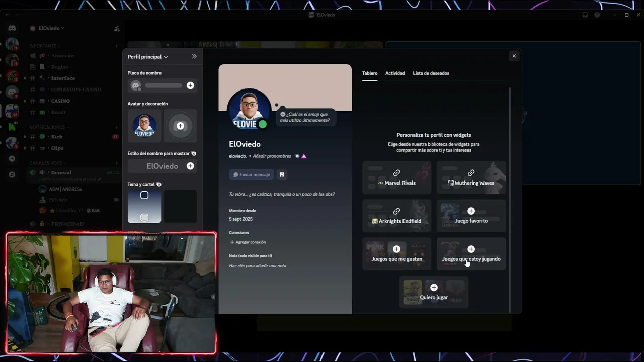The image size is (644, 362).
Task: Expand threads arrow beside Kick channel
Action: pos(25,137)
